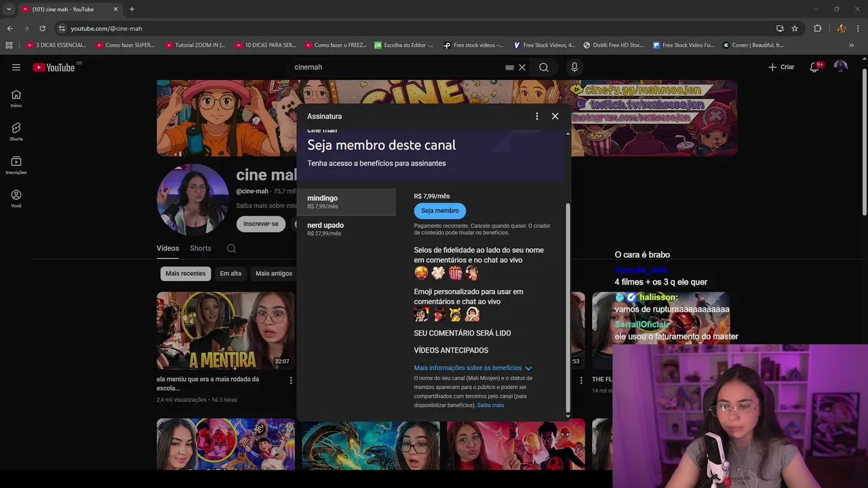
Task: Open the browser profile avatar
Action: [x=842, y=28]
